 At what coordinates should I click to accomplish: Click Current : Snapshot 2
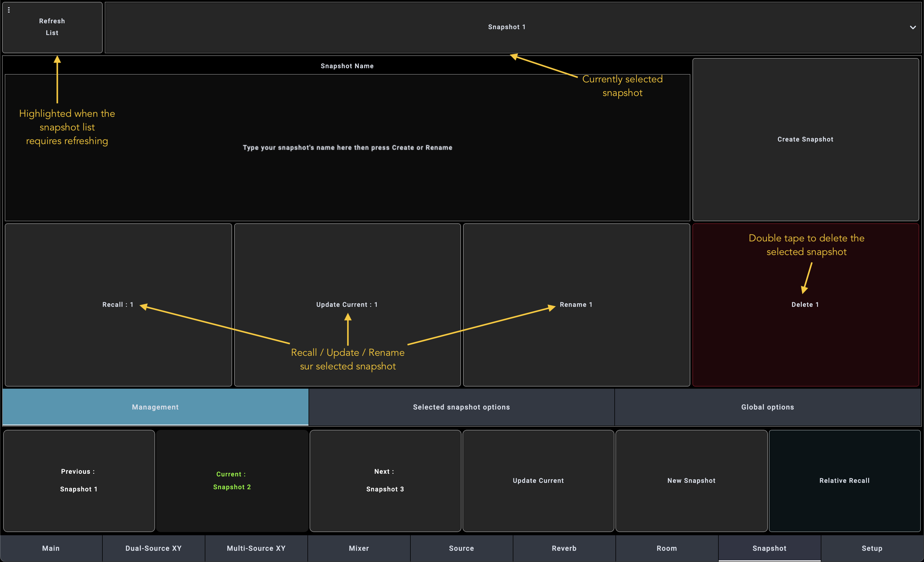tap(232, 481)
